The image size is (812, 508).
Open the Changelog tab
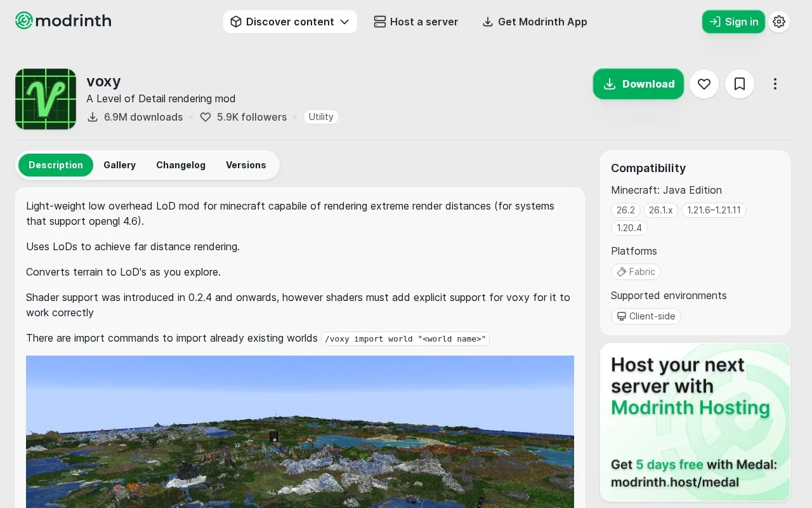(181, 165)
